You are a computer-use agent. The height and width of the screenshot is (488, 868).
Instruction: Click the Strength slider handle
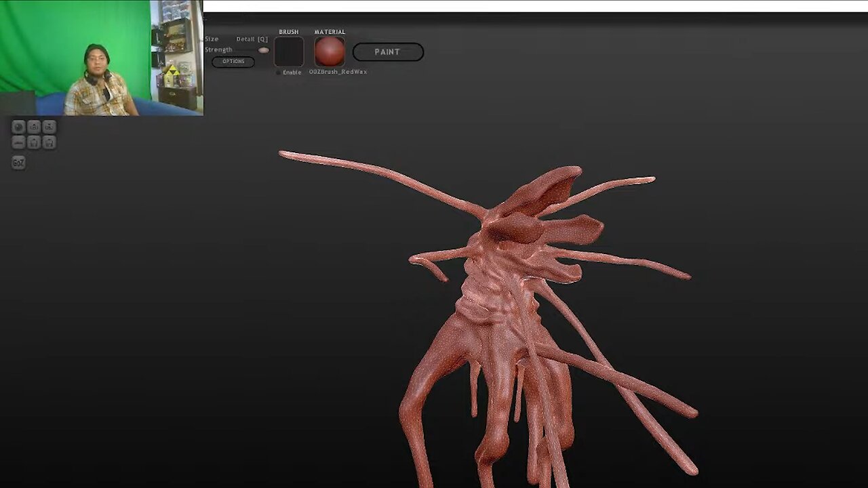pyautogui.click(x=263, y=50)
